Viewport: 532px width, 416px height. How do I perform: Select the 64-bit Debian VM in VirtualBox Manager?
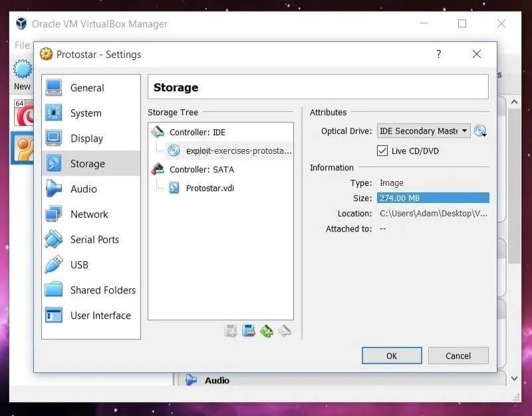[x=24, y=112]
